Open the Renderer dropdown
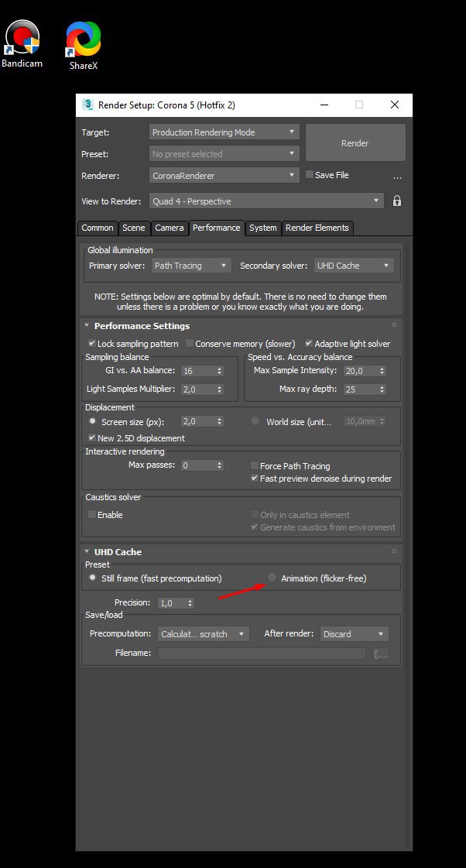Viewport: 466px width, 868px height. click(224, 176)
